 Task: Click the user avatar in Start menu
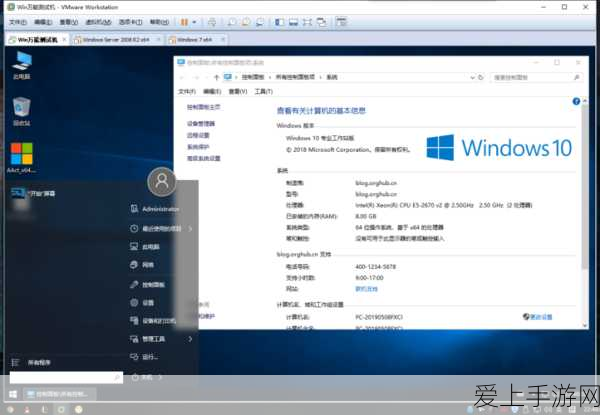(x=161, y=181)
